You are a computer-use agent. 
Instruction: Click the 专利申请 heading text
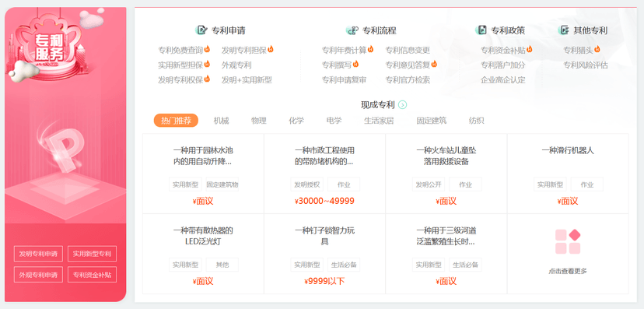[x=229, y=30]
